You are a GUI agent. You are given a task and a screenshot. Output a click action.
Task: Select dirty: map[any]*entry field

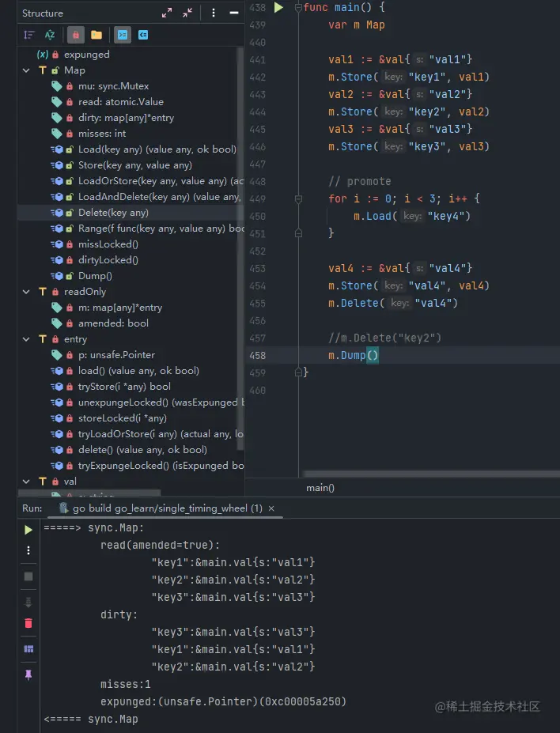126,118
